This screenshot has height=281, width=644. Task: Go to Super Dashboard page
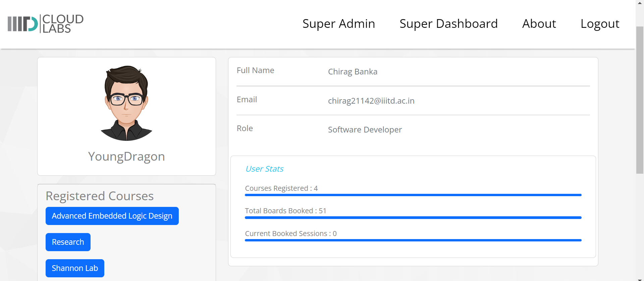pos(448,24)
